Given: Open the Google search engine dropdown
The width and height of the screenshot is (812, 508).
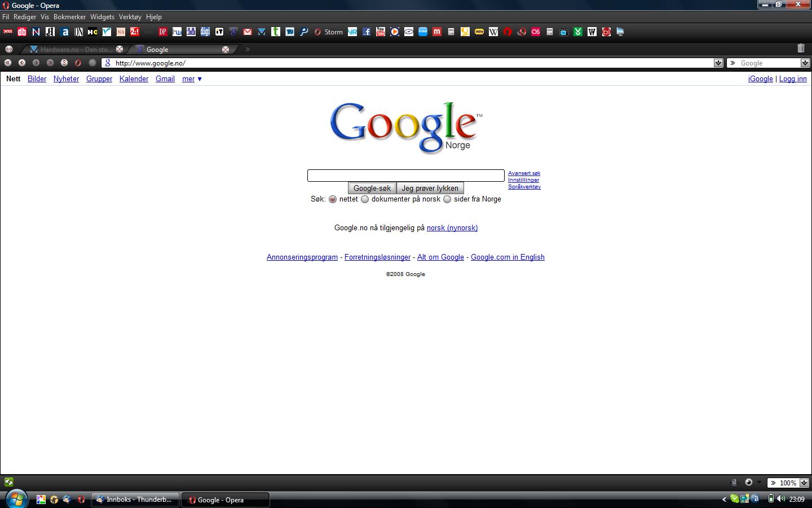Looking at the screenshot, I should pos(805,63).
